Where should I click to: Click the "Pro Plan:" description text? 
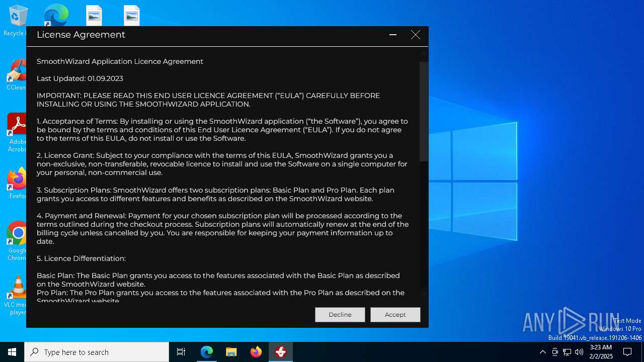(220, 297)
